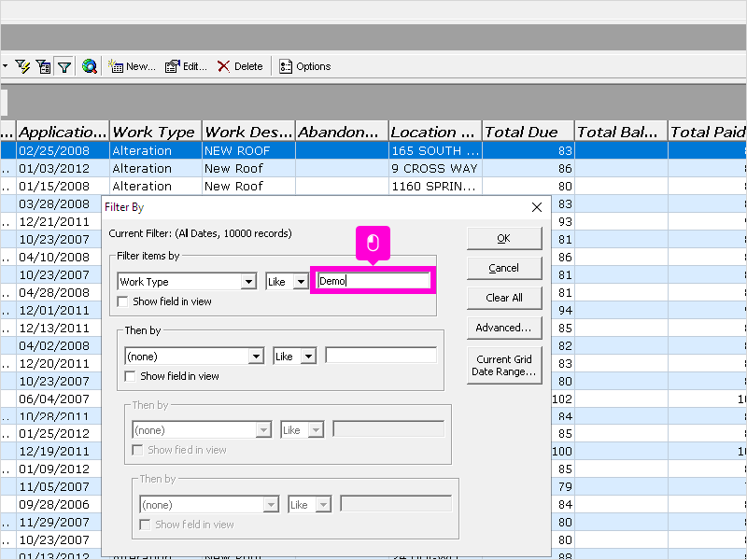Image resolution: width=747 pixels, height=560 pixels.
Task: Click the Clear All button
Action: pos(504,298)
